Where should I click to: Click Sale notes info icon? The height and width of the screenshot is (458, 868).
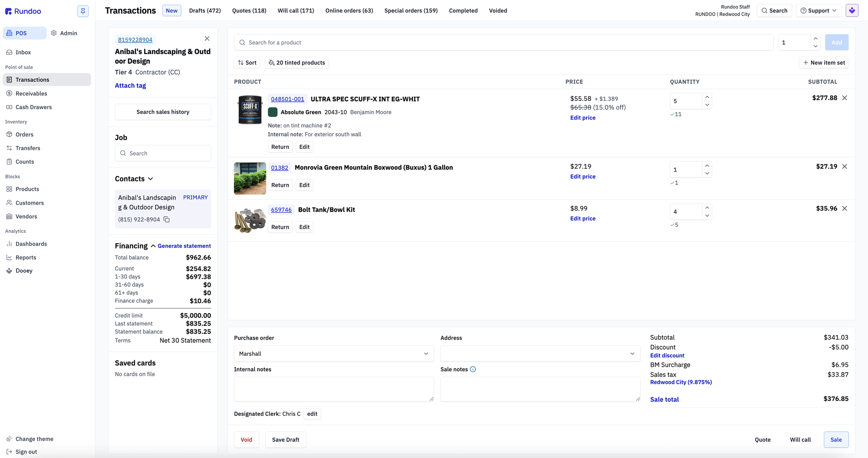coord(473,369)
